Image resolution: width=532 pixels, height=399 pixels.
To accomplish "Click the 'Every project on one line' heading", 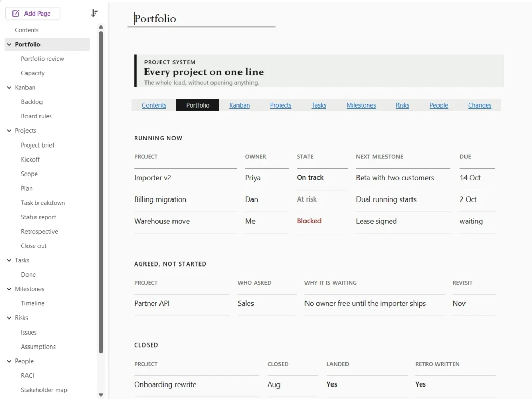I will [x=204, y=72].
